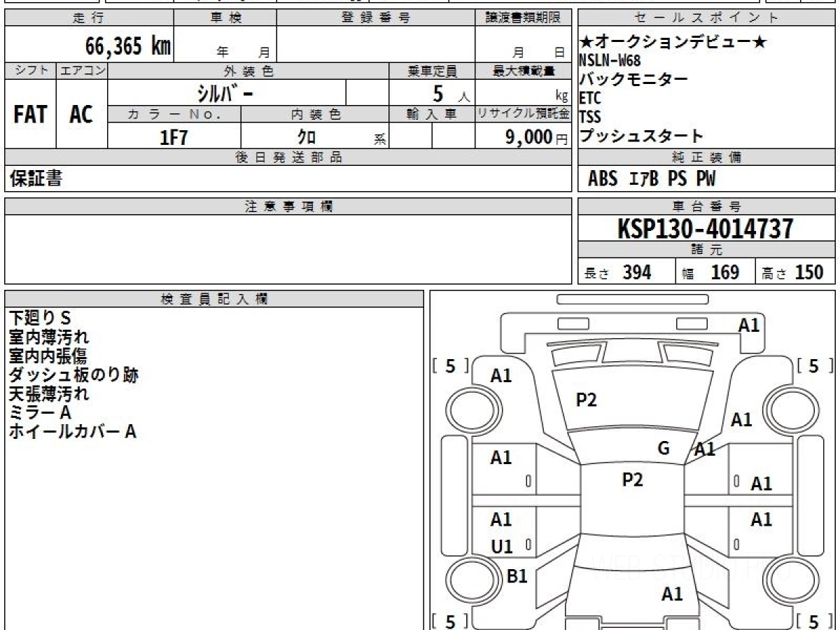This screenshot has height=630, width=840.
Task: Select the 保証書 entry
Action: [36, 178]
